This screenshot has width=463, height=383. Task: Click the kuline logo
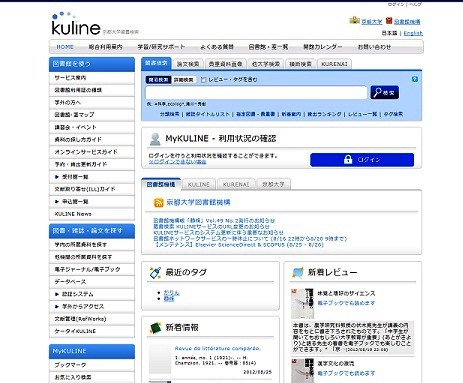coord(76,24)
